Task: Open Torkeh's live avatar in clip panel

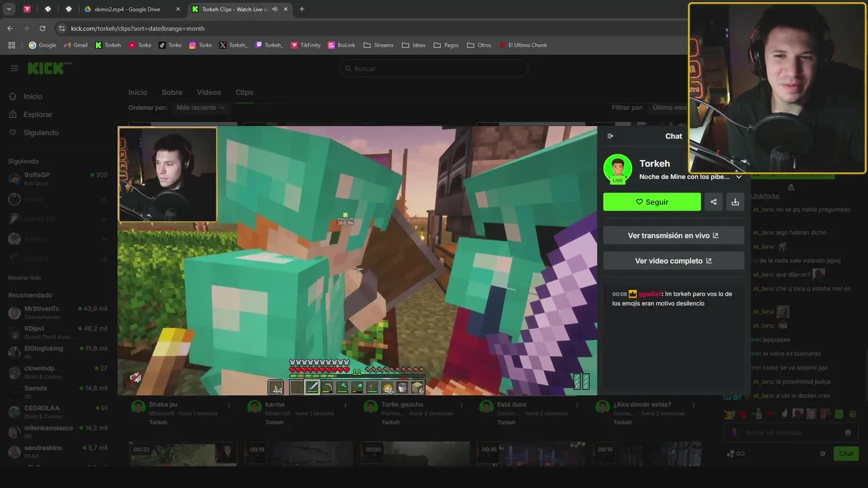Action: (618, 169)
